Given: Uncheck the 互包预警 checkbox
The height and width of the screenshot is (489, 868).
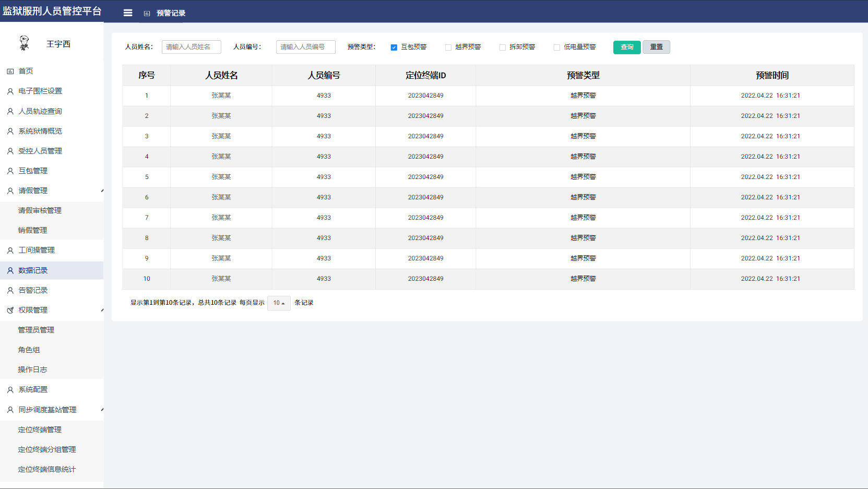Looking at the screenshot, I should point(394,47).
